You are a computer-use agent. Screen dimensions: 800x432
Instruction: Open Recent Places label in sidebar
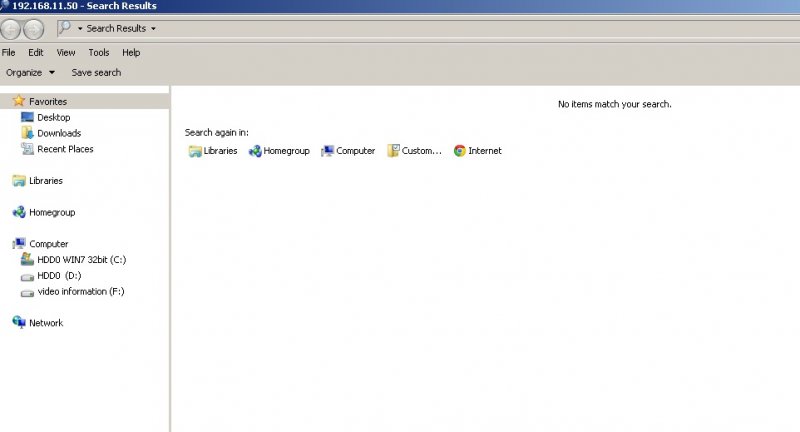pos(65,149)
